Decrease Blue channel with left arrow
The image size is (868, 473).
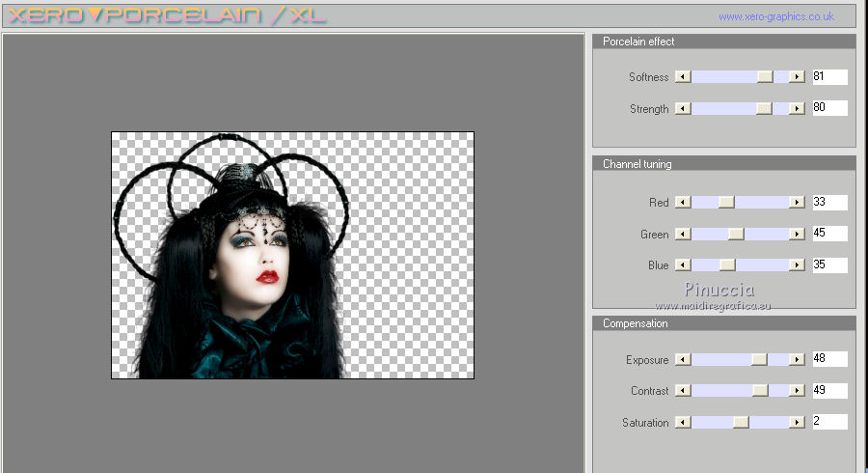click(683, 264)
